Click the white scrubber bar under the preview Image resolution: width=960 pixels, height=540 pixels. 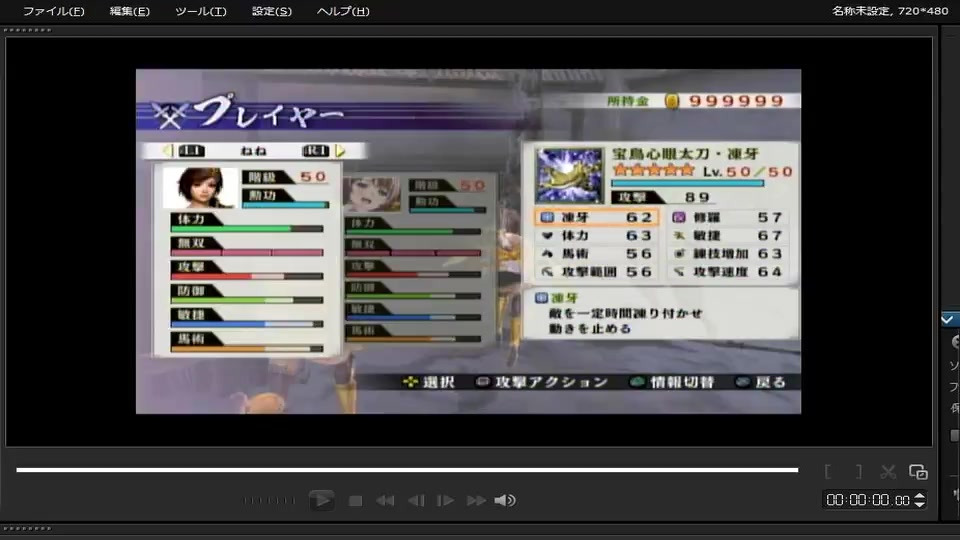[x=407, y=470]
